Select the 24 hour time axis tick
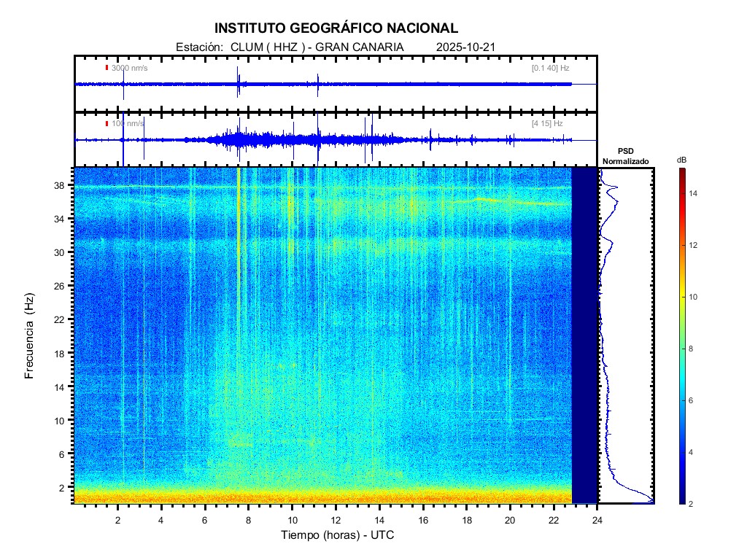 click(x=597, y=519)
